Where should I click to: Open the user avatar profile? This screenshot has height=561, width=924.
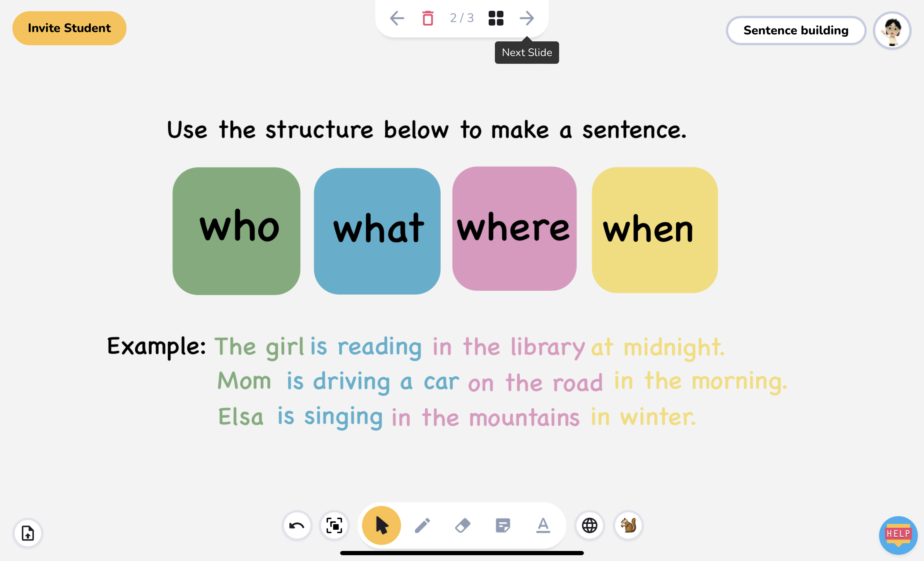click(x=892, y=30)
